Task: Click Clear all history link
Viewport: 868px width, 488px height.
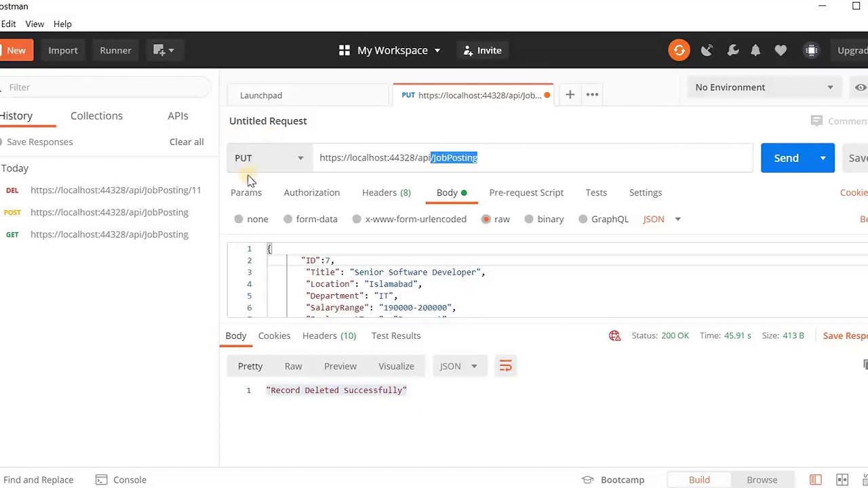Action: coord(186,142)
